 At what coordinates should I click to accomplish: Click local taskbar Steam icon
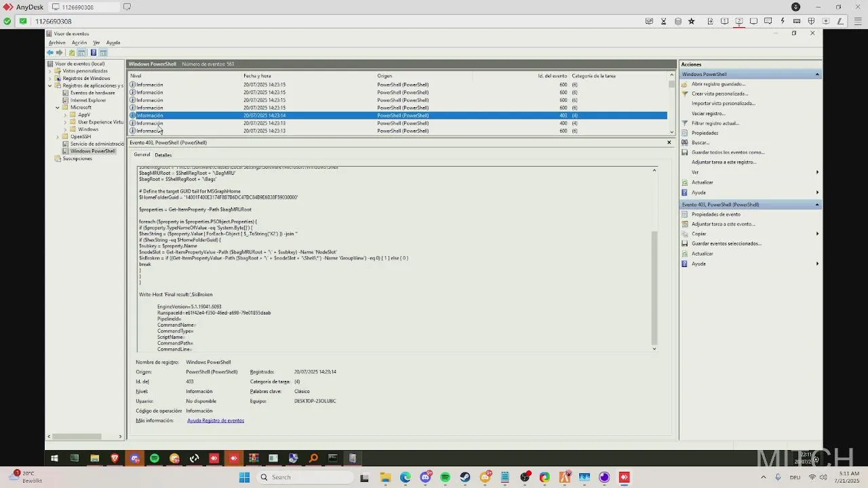pos(465,477)
